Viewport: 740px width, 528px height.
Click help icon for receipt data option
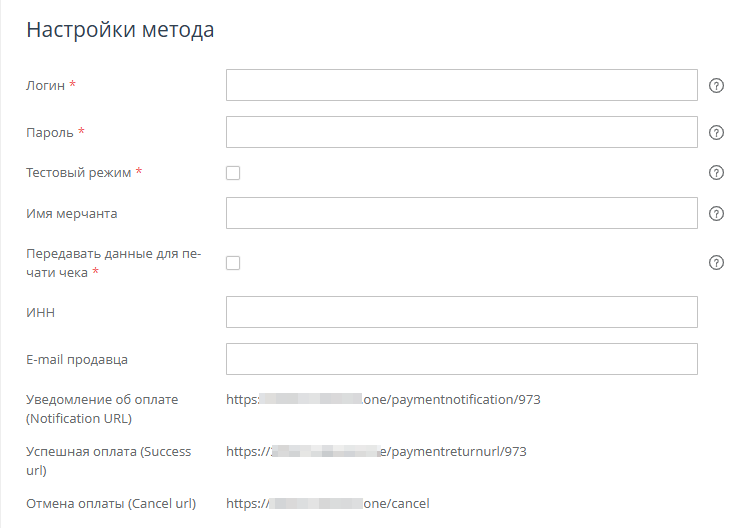point(716,263)
